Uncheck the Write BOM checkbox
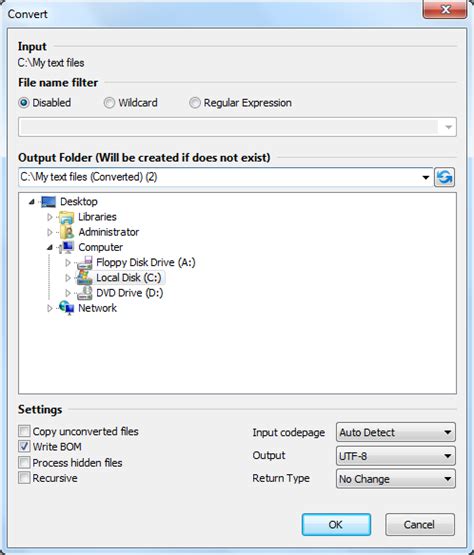This screenshot has width=474, height=555. (24, 447)
